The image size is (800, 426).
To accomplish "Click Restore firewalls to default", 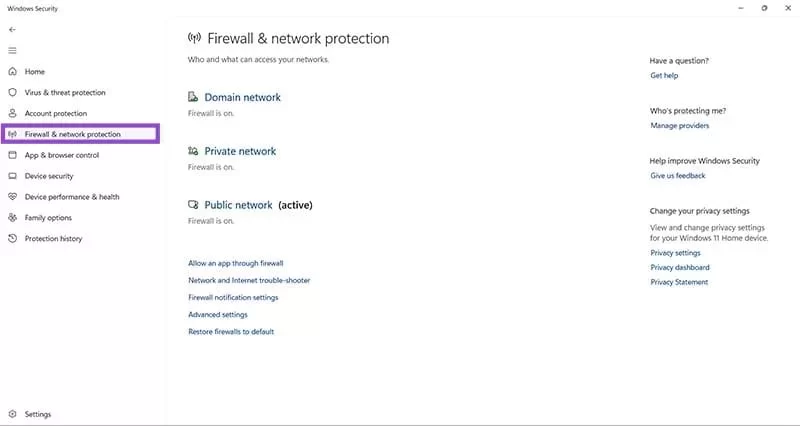I will (x=231, y=331).
